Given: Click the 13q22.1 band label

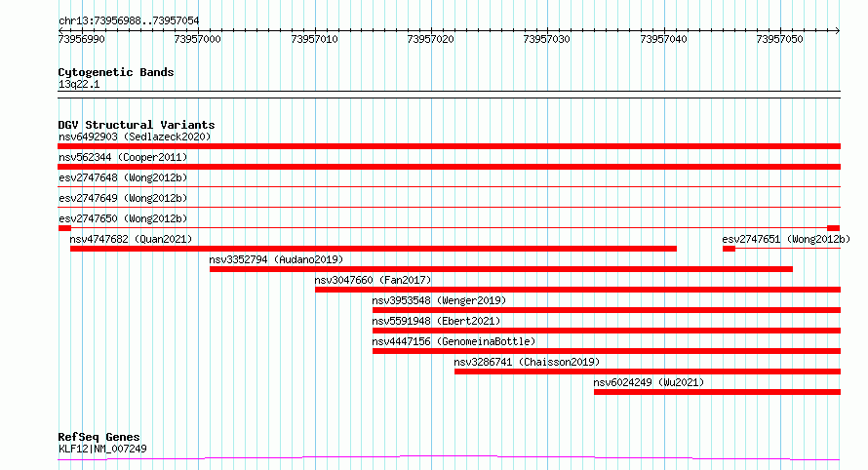Looking at the screenshot, I should coord(79,84).
